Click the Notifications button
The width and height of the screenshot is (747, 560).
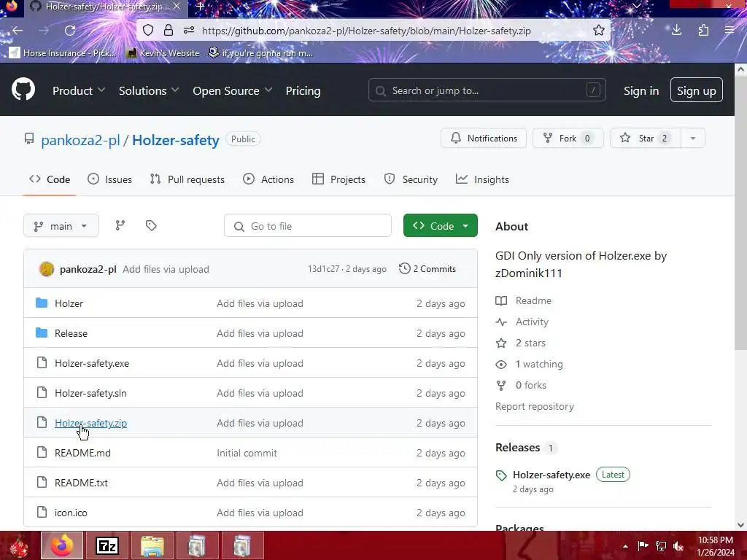point(484,138)
